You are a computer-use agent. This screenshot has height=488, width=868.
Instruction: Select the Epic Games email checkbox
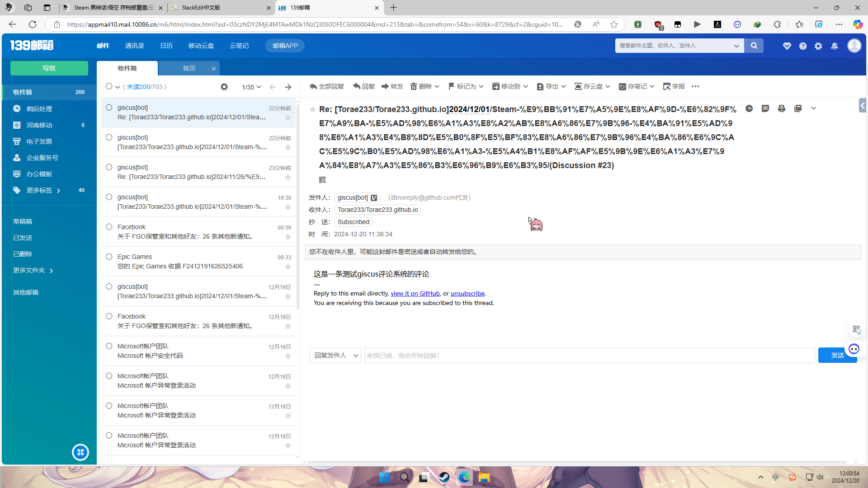109,257
